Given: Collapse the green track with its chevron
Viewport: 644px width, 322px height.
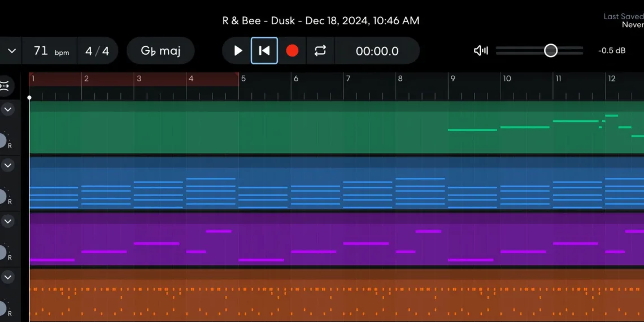Looking at the screenshot, I should pos(8,109).
